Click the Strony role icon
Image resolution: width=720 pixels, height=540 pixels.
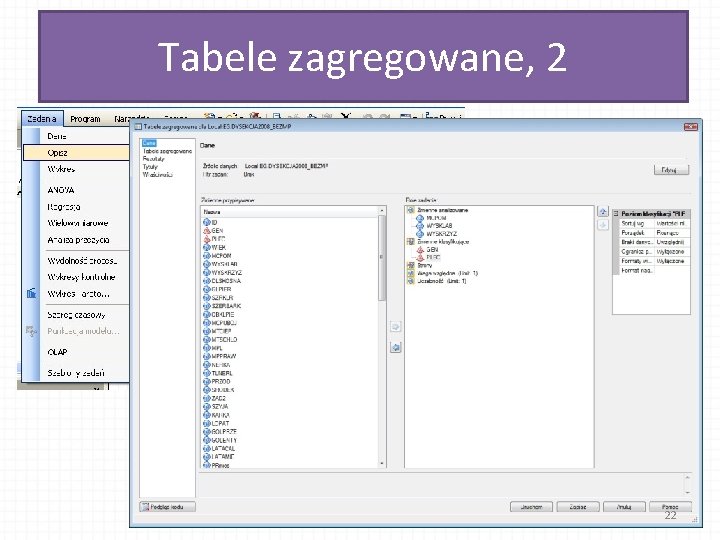tap(411, 265)
